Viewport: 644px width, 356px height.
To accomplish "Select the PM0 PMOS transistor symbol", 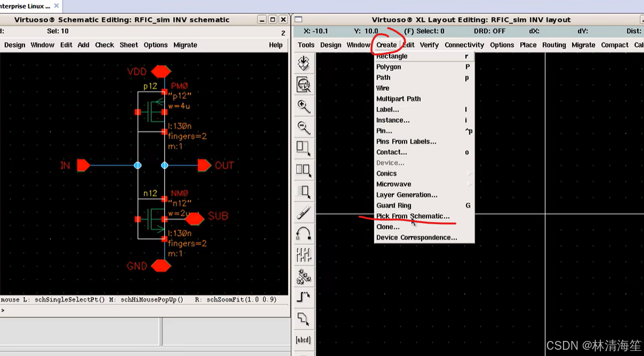I will [156, 112].
